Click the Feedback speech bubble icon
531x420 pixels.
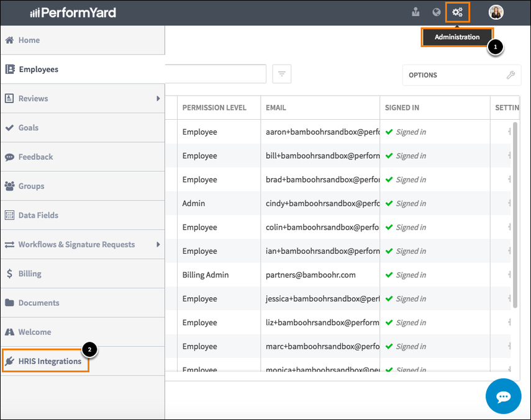9,157
